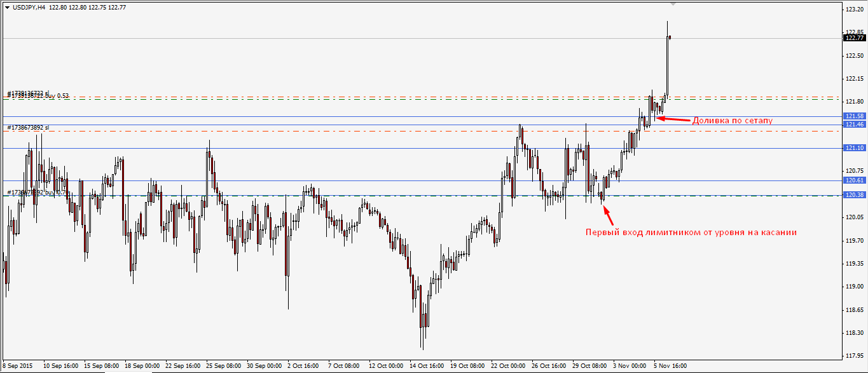Click the 122.50 price scale value

(855, 56)
